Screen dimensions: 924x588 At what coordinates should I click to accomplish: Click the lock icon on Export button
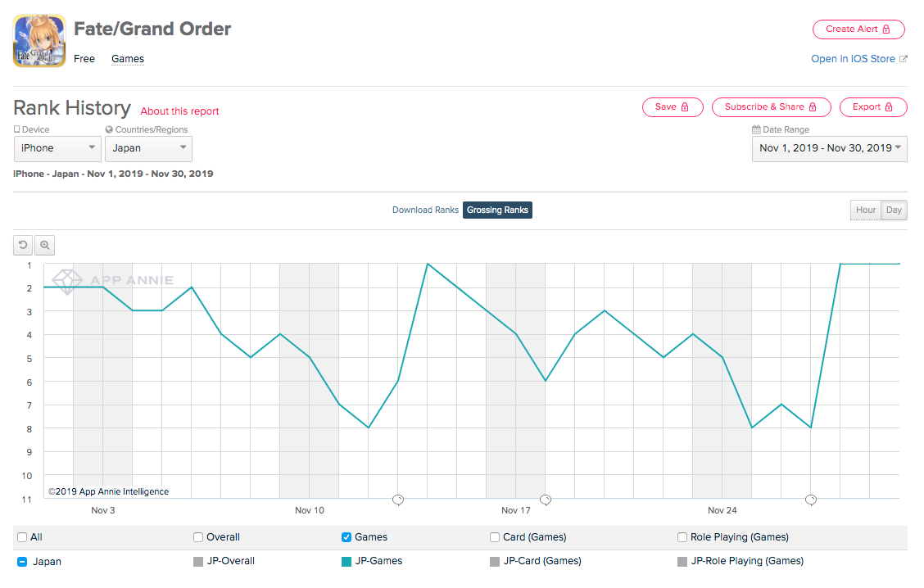pyautogui.click(x=889, y=106)
